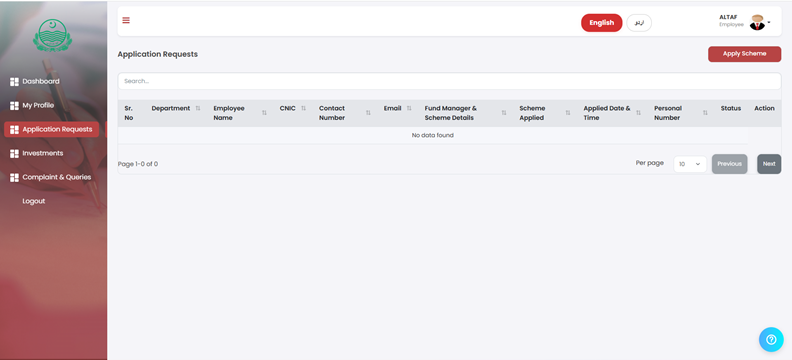This screenshot has width=792, height=360.
Task: Sort by Fund Manager & Scheme Details arrows
Action: coord(504,113)
